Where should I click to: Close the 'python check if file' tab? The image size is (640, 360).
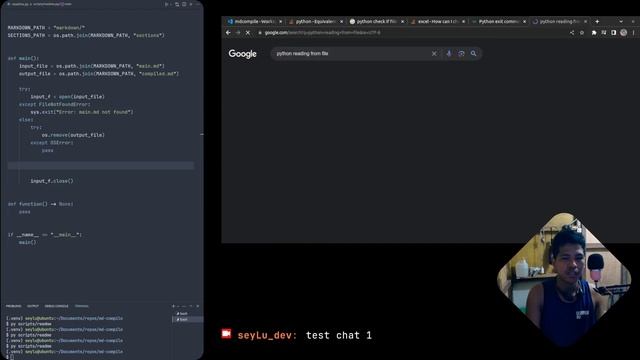402,22
